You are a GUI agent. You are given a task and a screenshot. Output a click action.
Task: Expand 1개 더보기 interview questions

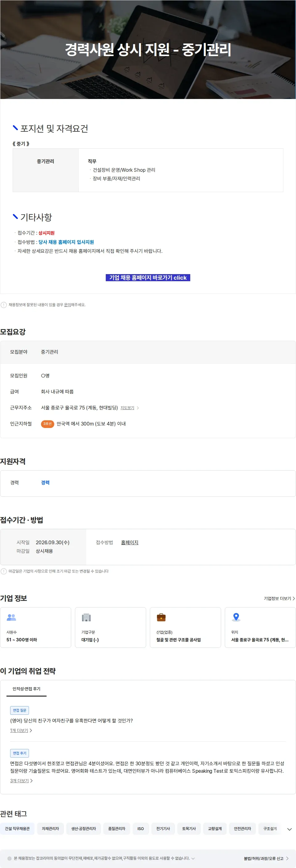[x=21, y=730]
